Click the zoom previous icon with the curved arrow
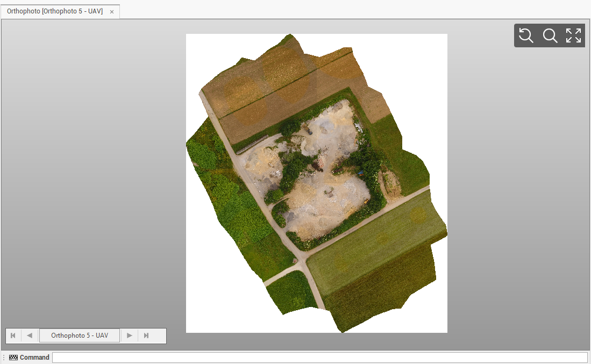The height and width of the screenshot is (364, 591). 526,35
